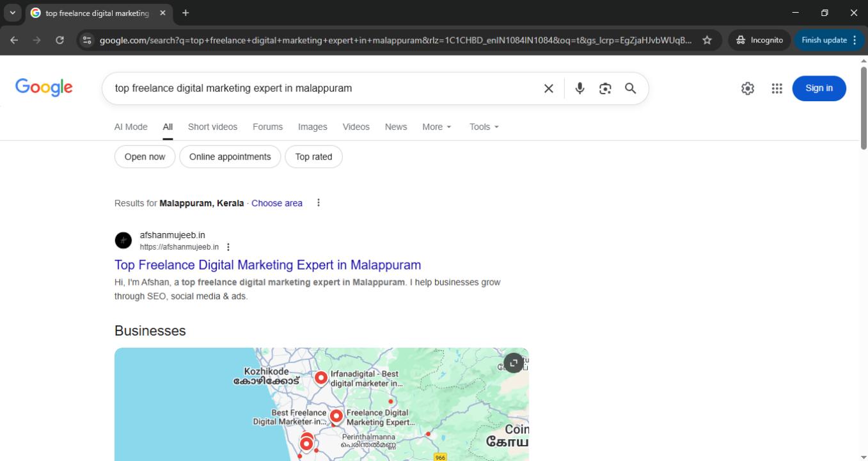The width and height of the screenshot is (868, 461).
Task: Click the magnifying glass search button
Action: tap(631, 88)
